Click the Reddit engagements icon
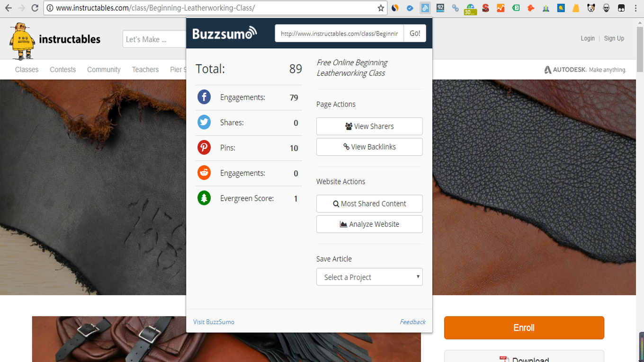The width and height of the screenshot is (644, 362). (204, 173)
